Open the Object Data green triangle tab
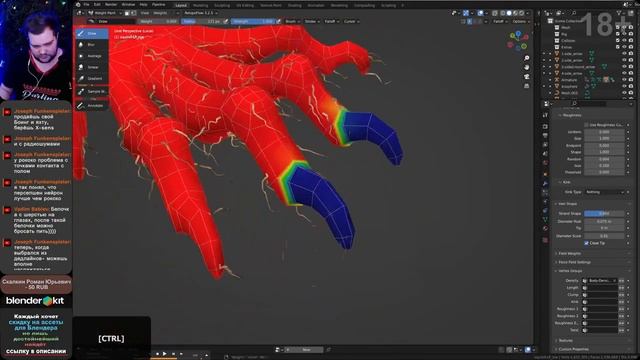640x360 pixels. pyautogui.click(x=545, y=220)
